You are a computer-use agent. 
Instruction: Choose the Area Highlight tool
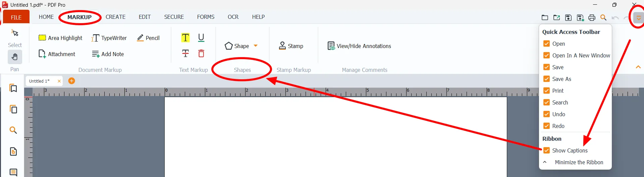pyautogui.click(x=60, y=38)
